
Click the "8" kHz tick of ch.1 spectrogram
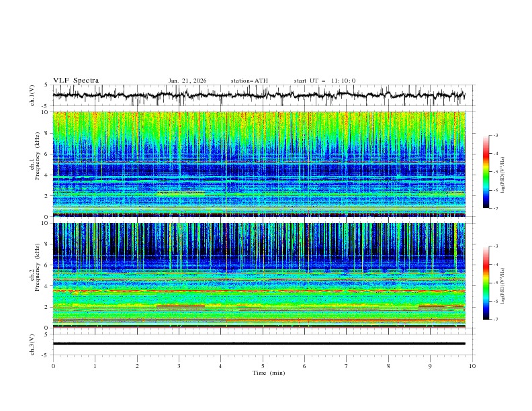click(46, 133)
